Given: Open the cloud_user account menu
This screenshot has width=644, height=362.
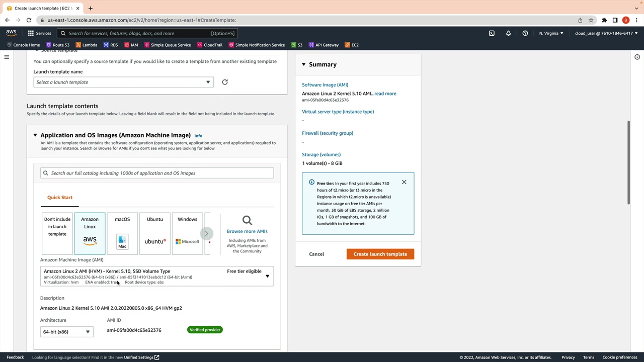Looking at the screenshot, I should click(606, 33).
